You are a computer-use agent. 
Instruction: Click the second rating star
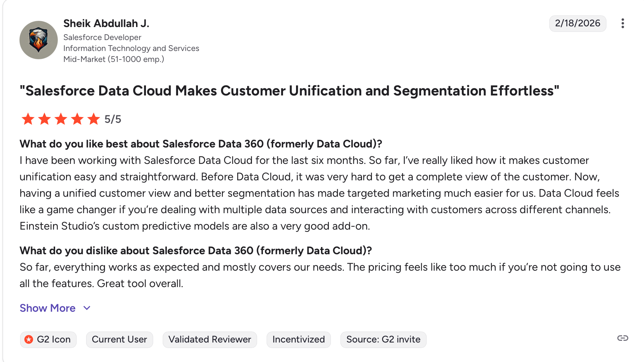point(44,119)
